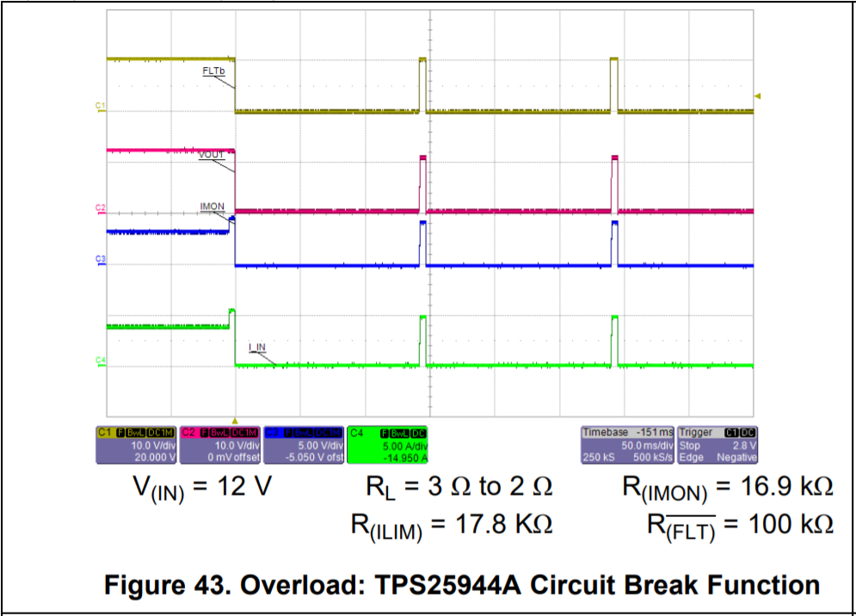The height and width of the screenshot is (616, 856).
Task: Select the C3 label in the blue channel descriptor
Action: pyautogui.click(x=272, y=433)
